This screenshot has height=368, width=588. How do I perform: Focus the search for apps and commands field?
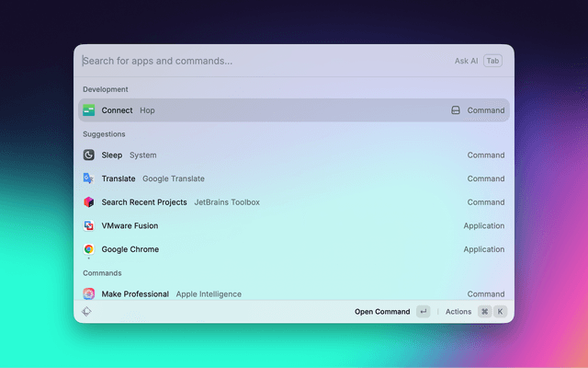coord(257,61)
